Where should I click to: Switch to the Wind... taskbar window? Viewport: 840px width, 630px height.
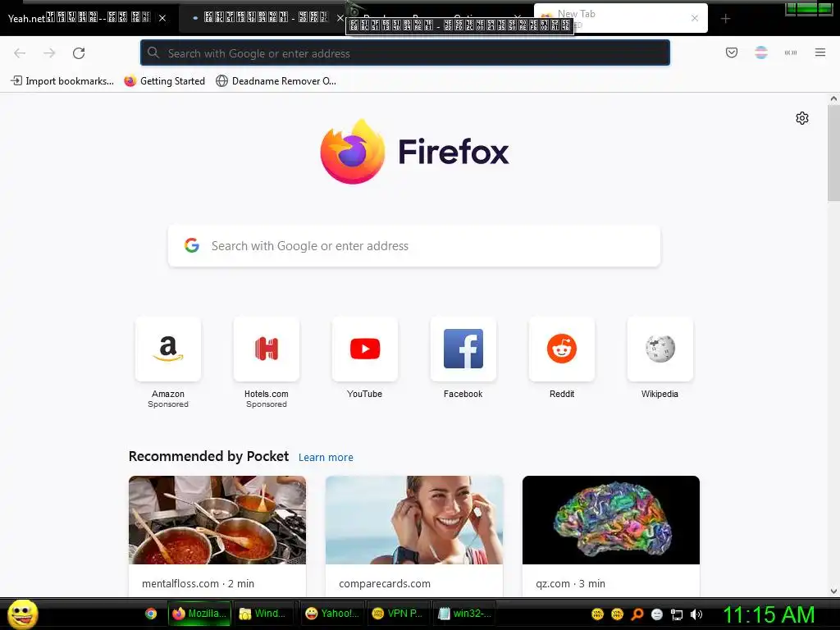pos(263,614)
